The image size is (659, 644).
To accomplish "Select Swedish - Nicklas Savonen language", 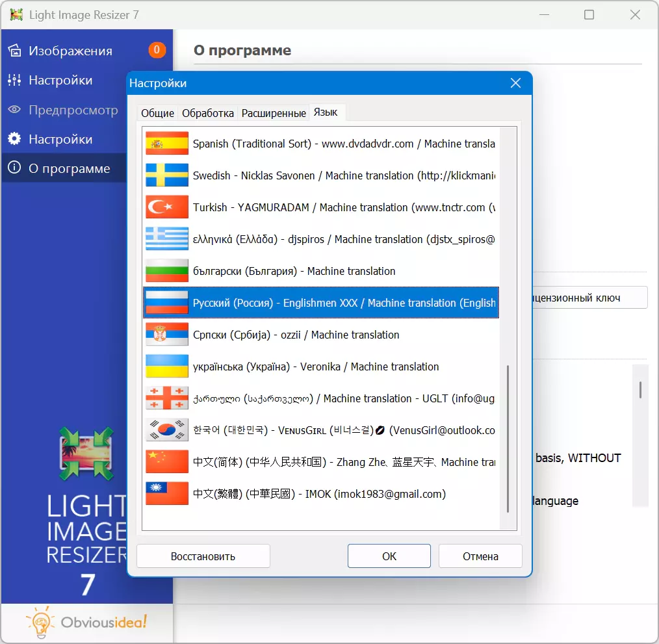I will (x=321, y=175).
